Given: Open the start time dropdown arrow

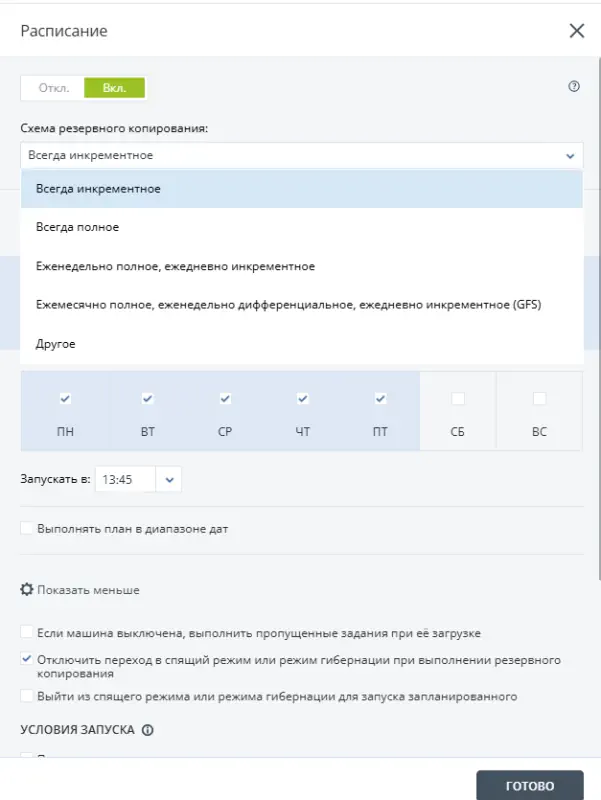Looking at the screenshot, I should pyautogui.click(x=167, y=479).
